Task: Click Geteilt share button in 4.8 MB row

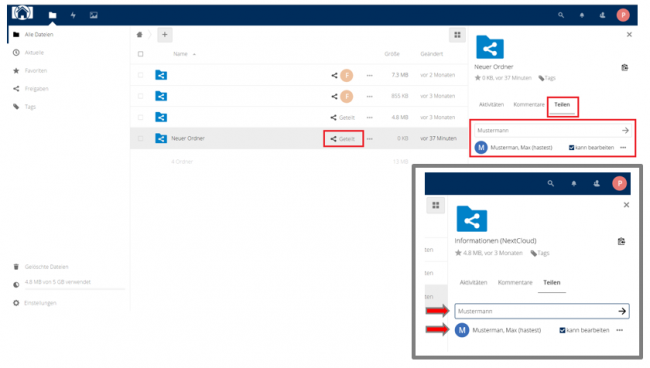Action: 342,118
